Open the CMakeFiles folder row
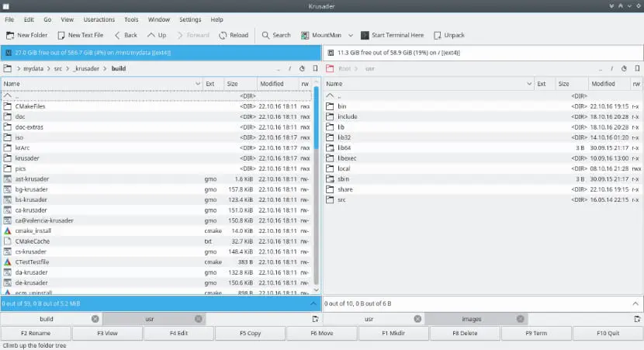The width and height of the screenshot is (644, 350). pyautogui.click(x=157, y=106)
